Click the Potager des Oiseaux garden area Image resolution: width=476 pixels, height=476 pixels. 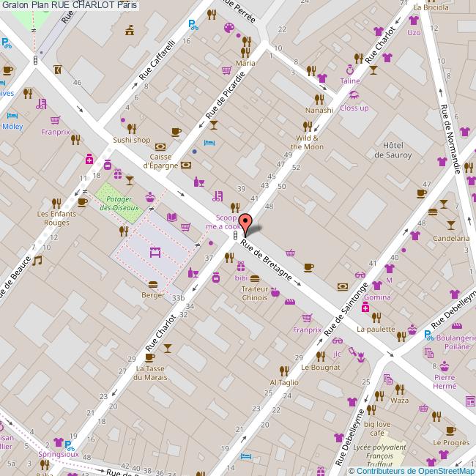pos(118,201)
